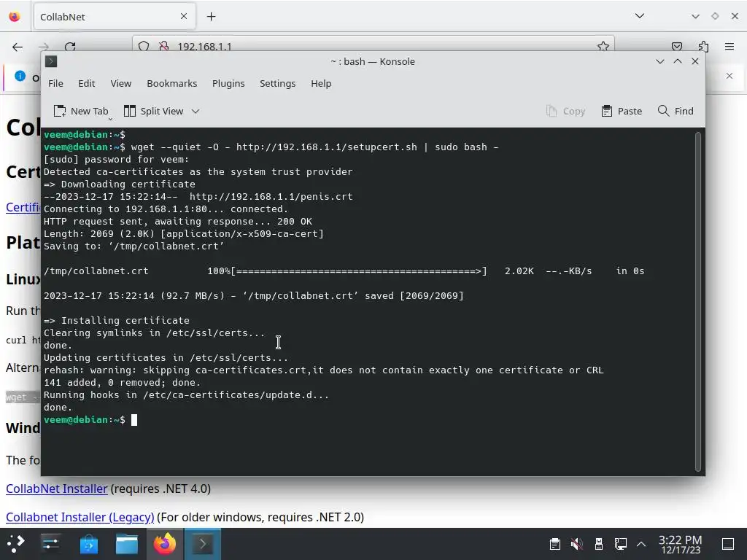
Task: Click Split View toolbar button
Action: (153, 111)
